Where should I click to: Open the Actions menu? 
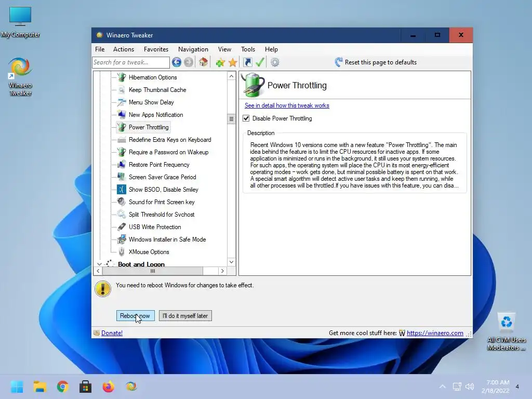tap(124, 49)
